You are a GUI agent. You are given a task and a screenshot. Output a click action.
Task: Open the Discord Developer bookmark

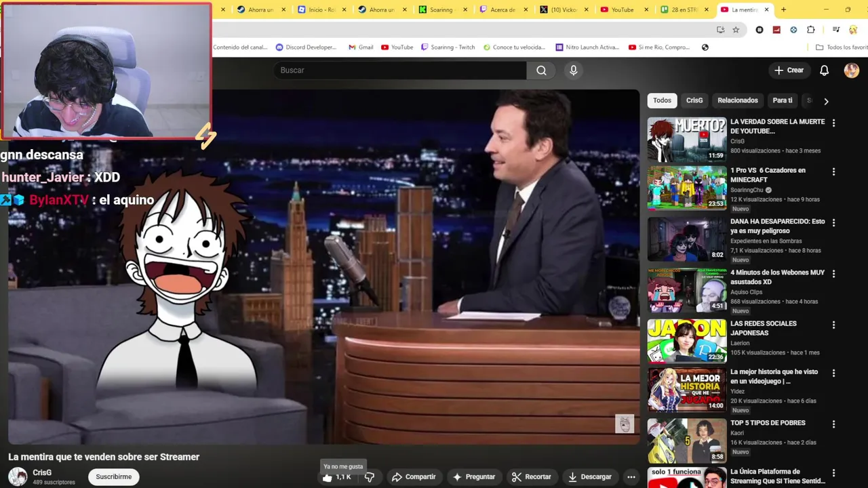click(x=307, y=47)
